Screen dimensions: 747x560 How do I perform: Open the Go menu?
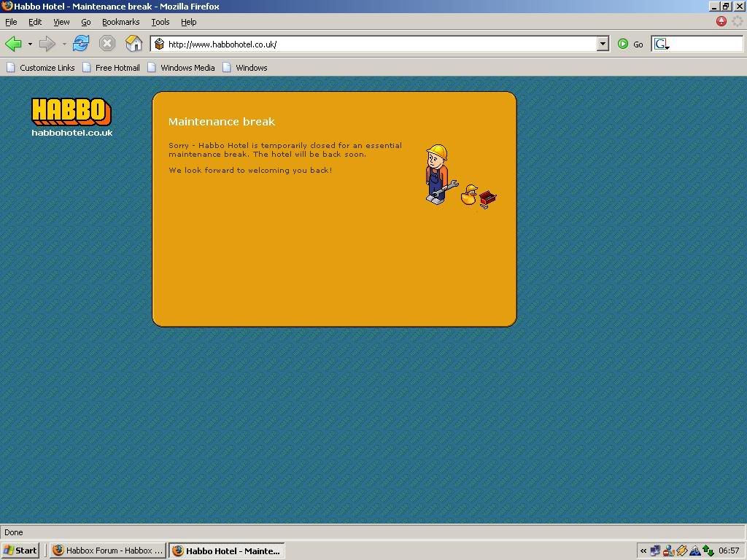(x=86, y=22)
